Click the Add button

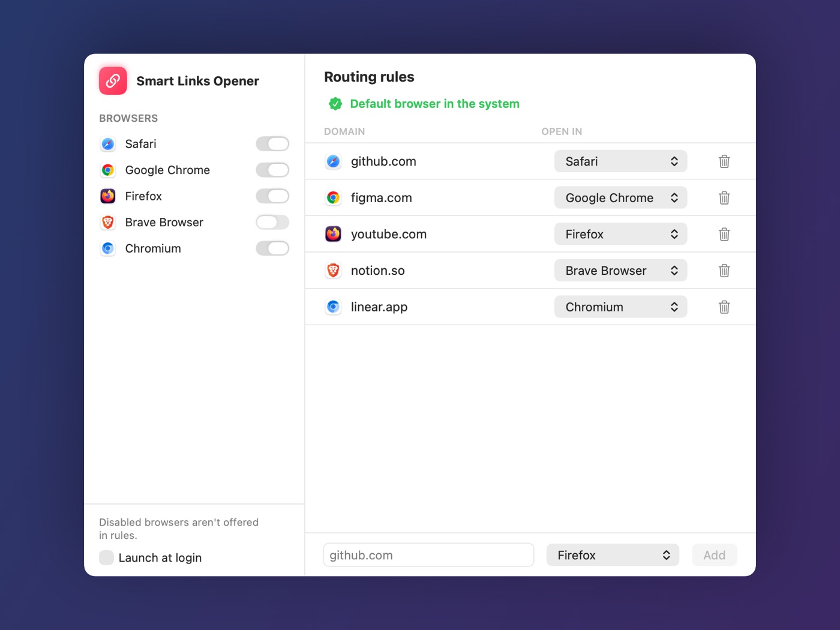coord(714,555)
